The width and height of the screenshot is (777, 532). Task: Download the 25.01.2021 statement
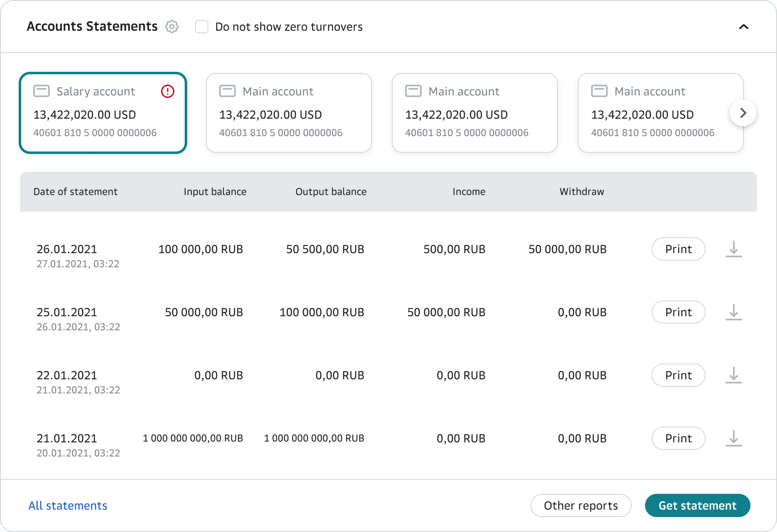click(x=733, y=312)
